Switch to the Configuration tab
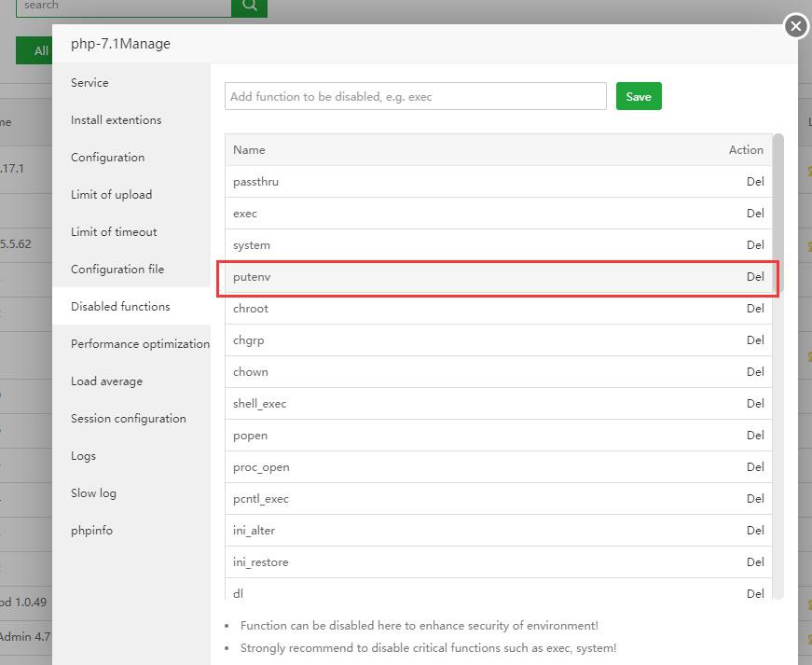The height and width of the screenshot is (665, 812). [x=107, y=158]
